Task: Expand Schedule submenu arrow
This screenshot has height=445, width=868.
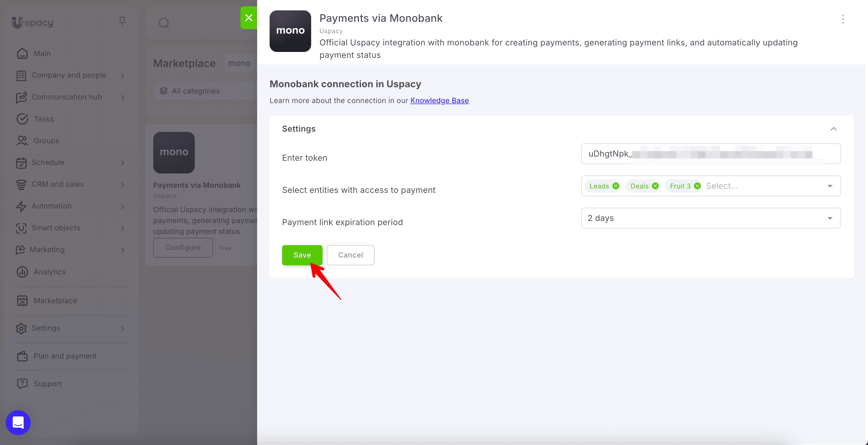Action: point(123,163)
